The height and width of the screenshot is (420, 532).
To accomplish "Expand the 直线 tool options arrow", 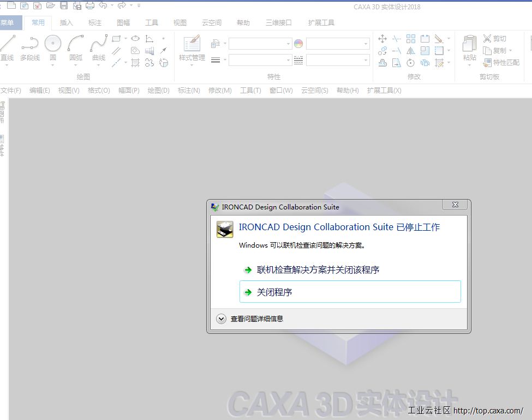I will [7, 65].
